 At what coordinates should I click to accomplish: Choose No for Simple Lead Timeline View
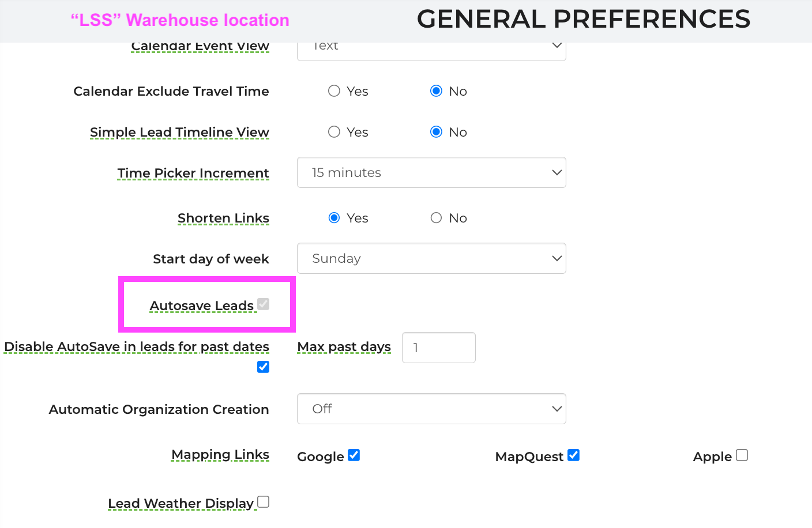pos(437,132)
